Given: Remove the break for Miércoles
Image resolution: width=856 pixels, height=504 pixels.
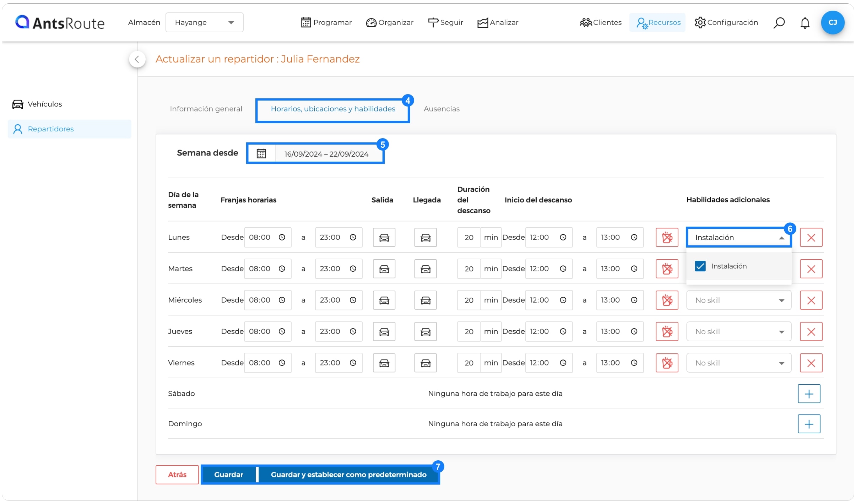Looking at the screenshot, I should tap(667, 300).
